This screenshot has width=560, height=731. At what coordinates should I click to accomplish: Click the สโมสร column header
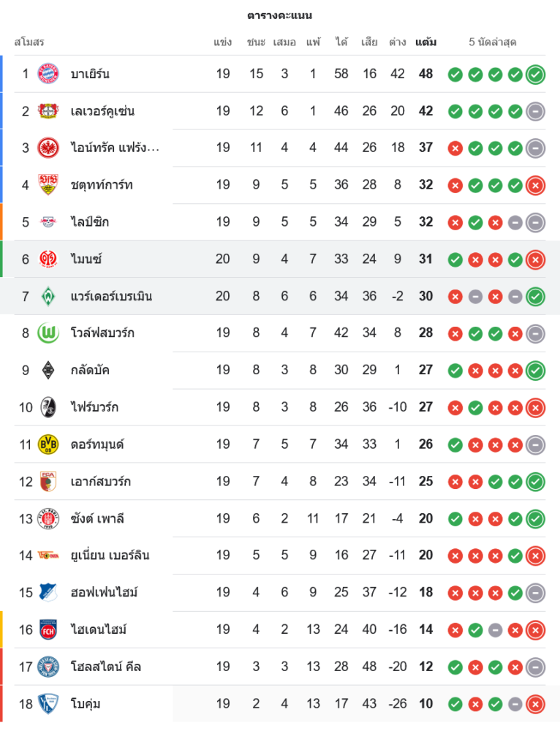[29, 42]
